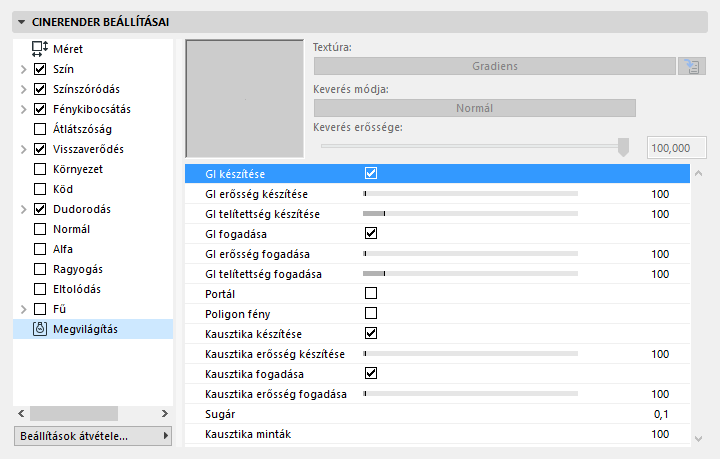
Task: Uncheck the Dudorodás channel checkbox
Action: (40, 209)
